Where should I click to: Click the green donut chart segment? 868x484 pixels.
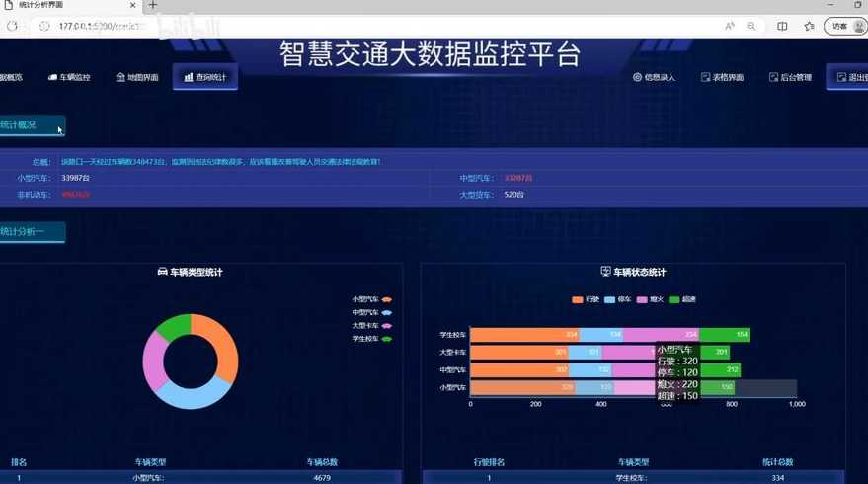pos(175,327)
